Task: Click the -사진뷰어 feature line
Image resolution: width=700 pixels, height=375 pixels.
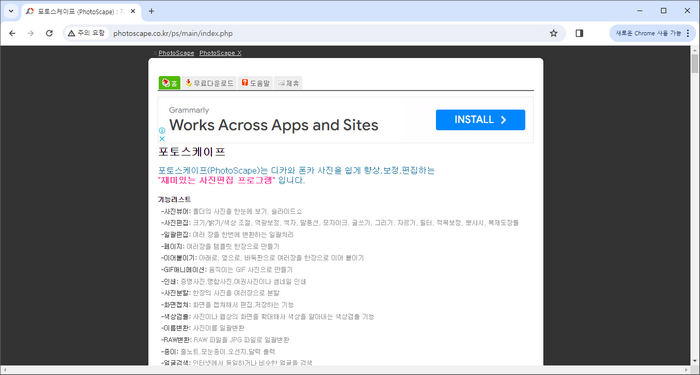Action: (x=231, y=211)
